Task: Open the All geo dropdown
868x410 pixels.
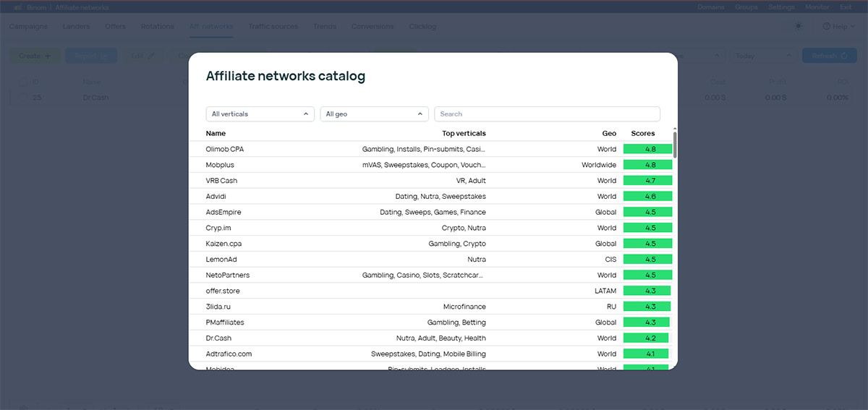Action: pos(374,114)
